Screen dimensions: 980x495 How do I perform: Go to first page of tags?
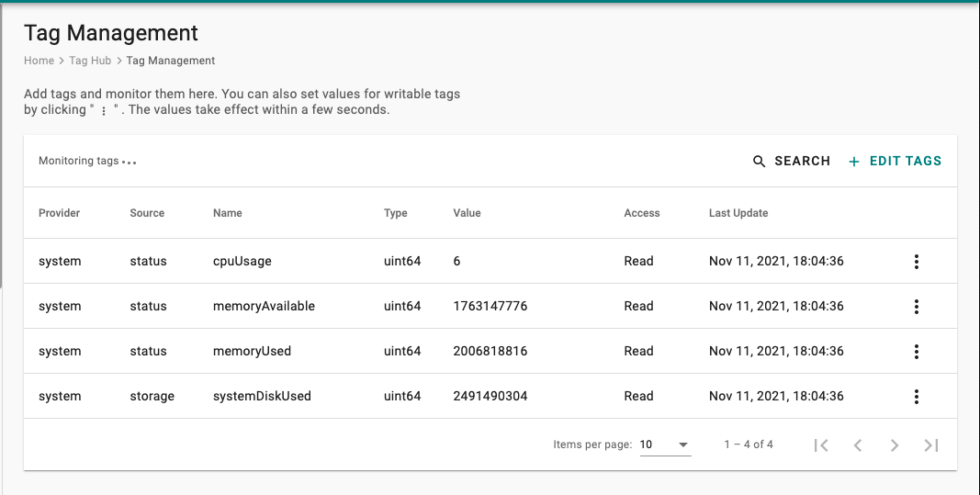click(821, 445)
